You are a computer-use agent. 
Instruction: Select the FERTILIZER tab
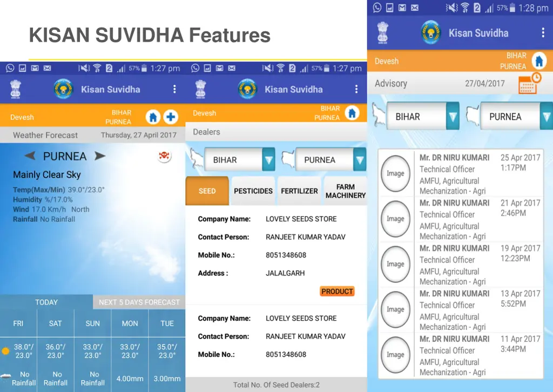299,191
